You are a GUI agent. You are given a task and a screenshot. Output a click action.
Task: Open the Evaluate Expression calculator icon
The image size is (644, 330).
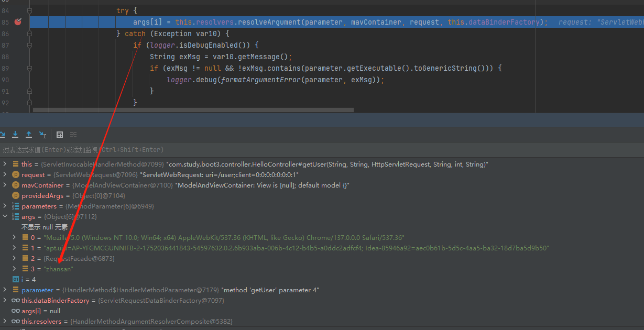60,135
